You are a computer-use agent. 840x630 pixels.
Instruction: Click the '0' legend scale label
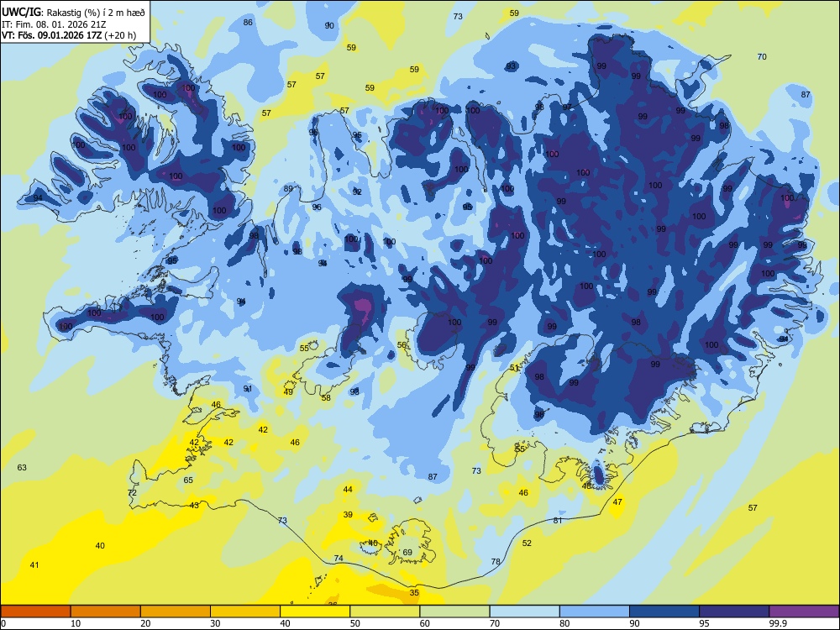click(3, 623)
